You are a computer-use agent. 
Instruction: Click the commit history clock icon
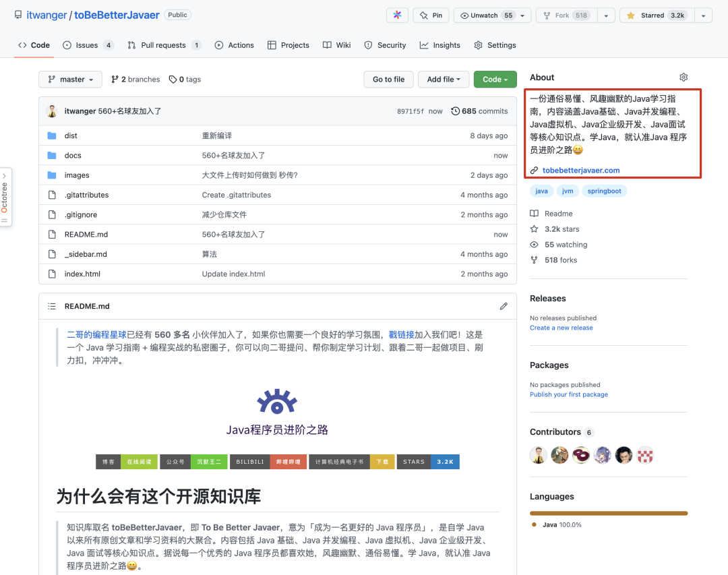point(456,111)
